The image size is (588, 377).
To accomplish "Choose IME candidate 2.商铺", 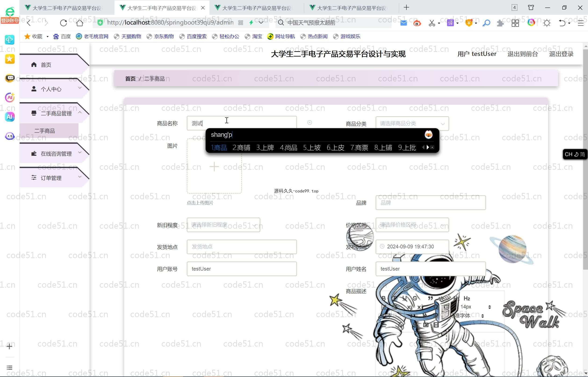I will pos(241,147).
